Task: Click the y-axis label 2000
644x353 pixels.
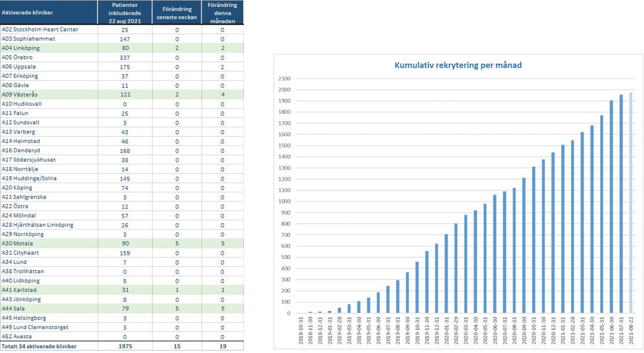Action: (285, 90)
